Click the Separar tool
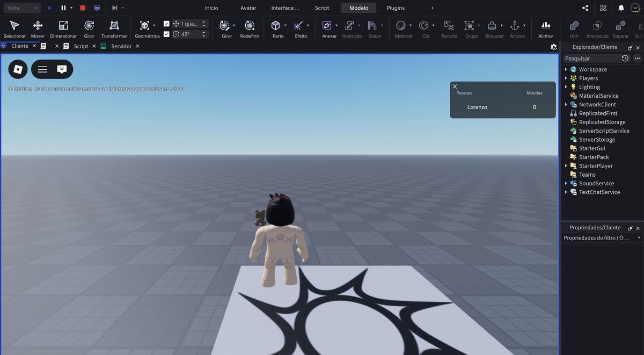 pos(620,29)
